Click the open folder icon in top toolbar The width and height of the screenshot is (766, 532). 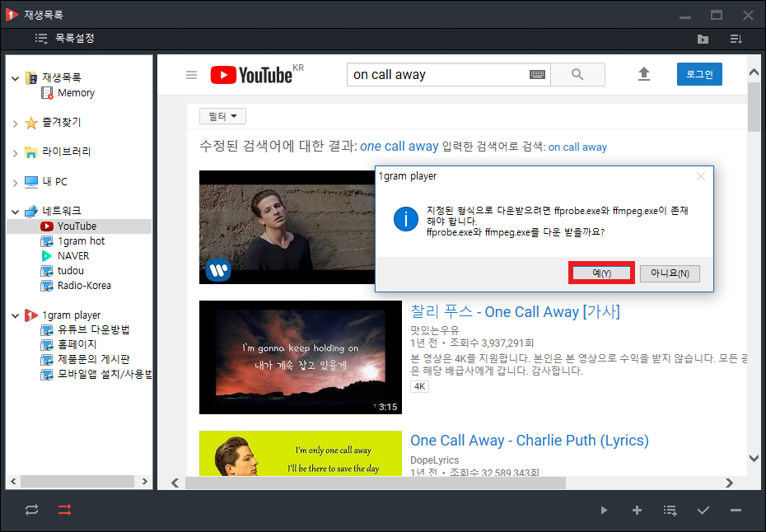point(703,39)
